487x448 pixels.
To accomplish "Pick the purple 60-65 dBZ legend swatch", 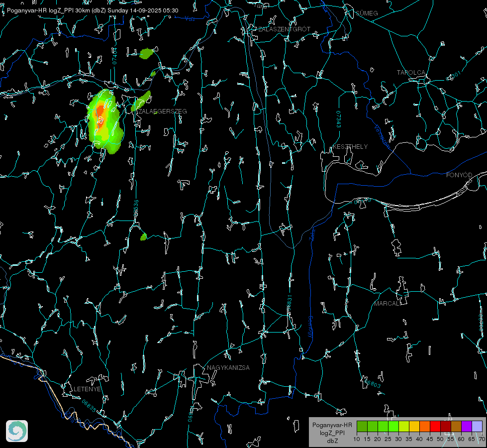I will 467,426.
